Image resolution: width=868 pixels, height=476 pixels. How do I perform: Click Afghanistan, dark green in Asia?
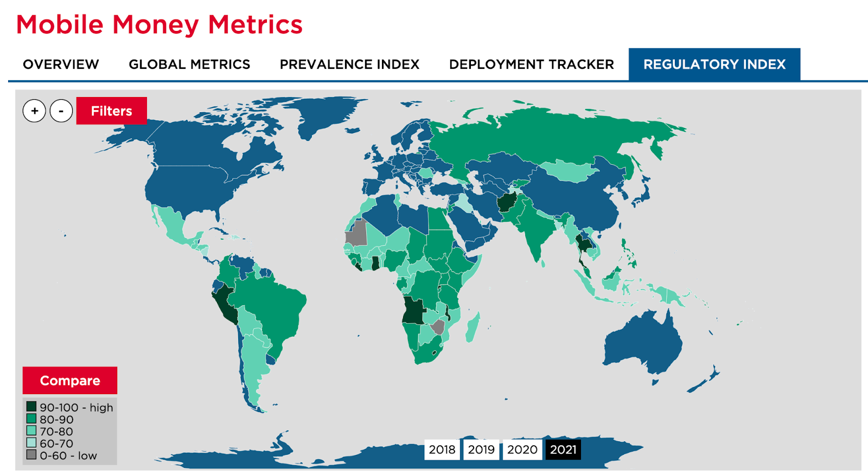tap(507, 202)
